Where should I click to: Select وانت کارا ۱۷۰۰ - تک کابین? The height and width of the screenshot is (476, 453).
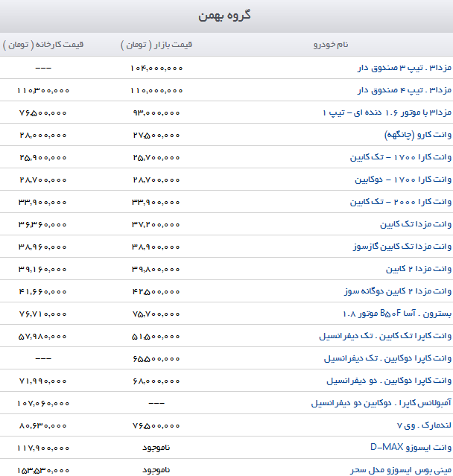(x=401, y=157)
